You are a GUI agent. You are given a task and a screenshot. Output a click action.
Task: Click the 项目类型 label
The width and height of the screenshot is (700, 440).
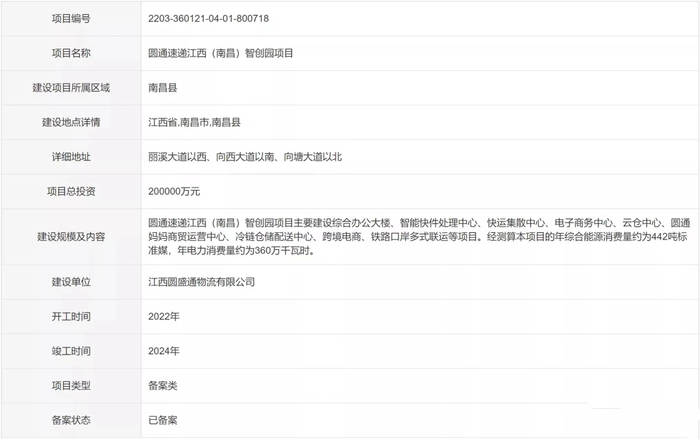pos(71,386)
